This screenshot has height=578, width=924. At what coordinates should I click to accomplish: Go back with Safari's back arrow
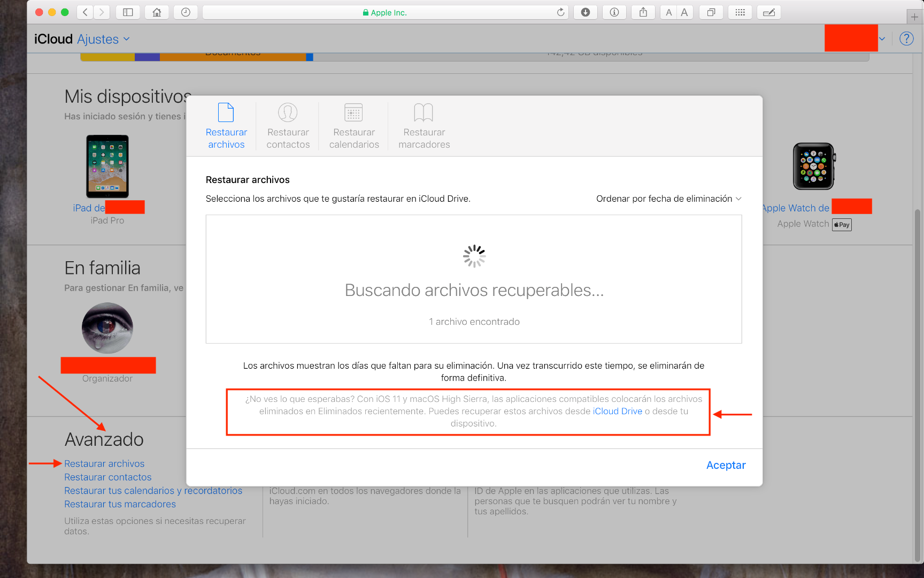click(86, 12)
